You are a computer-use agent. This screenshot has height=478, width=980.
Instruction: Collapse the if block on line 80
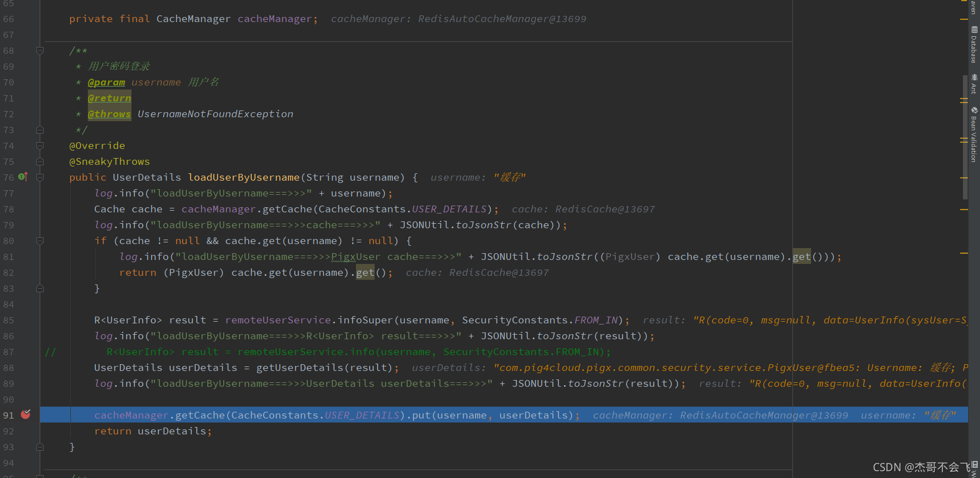(40, 241)
